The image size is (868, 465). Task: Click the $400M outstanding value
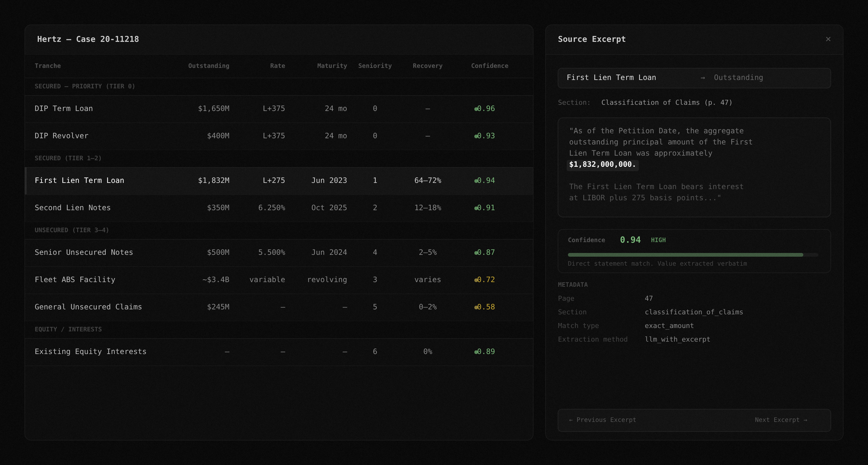218,136
